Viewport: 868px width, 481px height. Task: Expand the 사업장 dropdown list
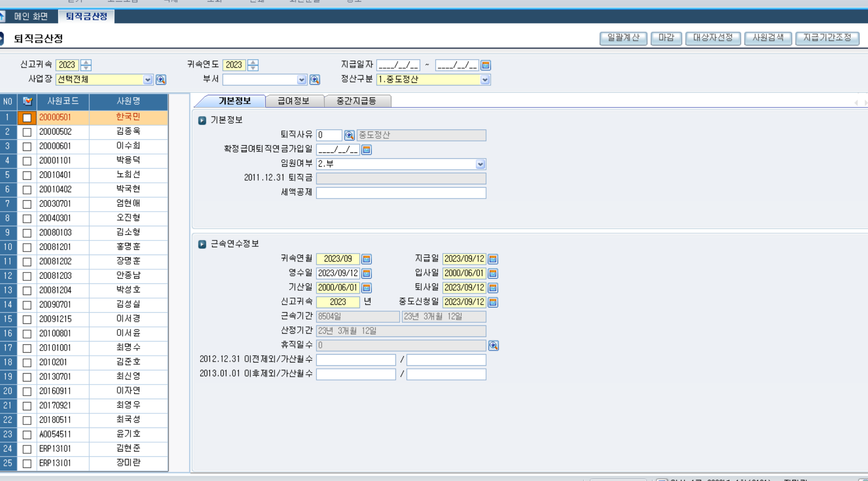tap(148, 80)
